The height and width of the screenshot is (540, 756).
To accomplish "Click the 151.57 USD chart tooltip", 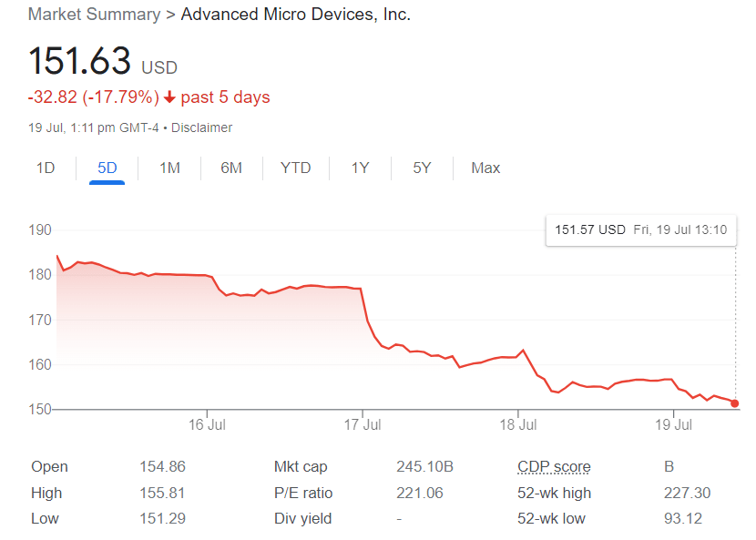I will (641, 229).
